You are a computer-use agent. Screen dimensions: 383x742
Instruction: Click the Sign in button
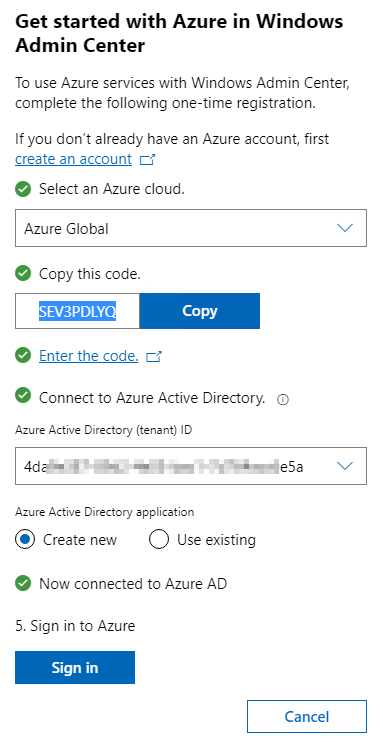point(75,667)
